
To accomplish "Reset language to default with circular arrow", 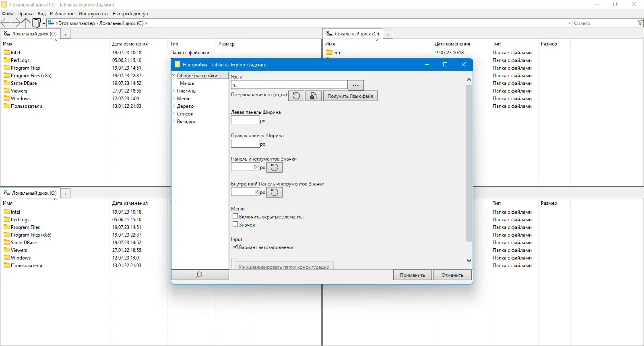I will 296,96.
